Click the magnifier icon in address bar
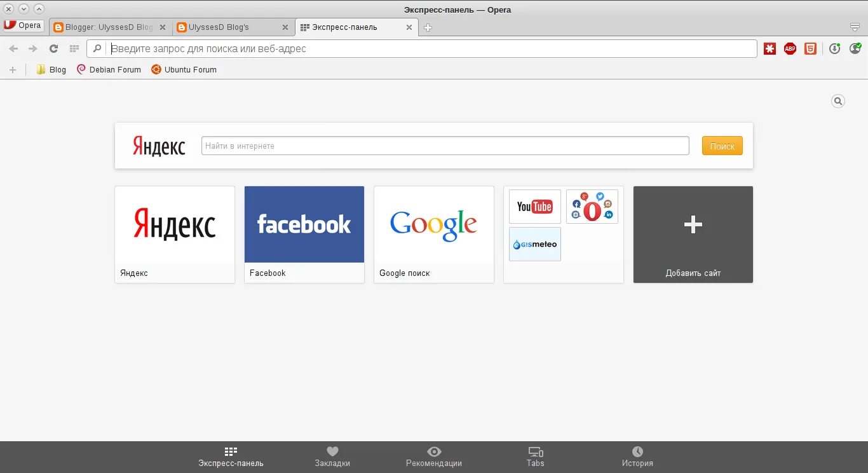Viewport: 868px width, 473px height. coord(97,48)
